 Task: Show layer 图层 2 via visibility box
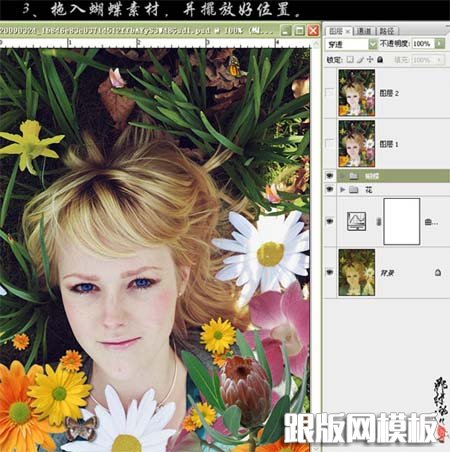pyautogui.click(x=329, y=92)
